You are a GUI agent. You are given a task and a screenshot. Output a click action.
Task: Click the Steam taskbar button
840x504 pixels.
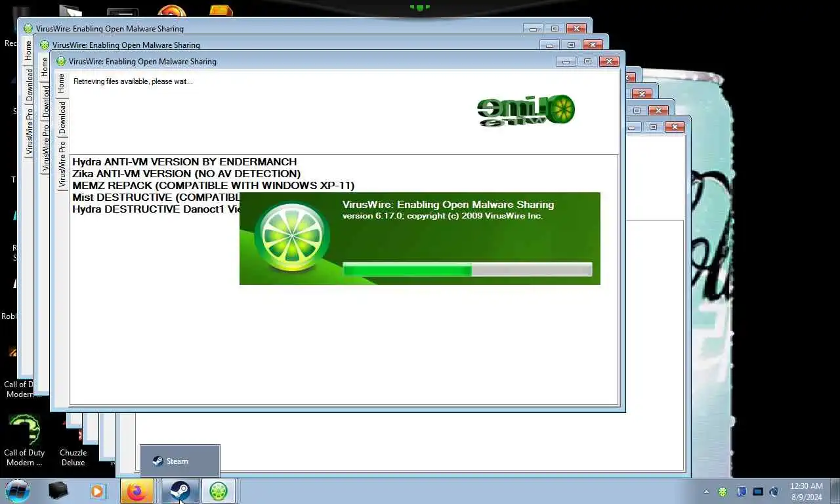click(179, 491)
